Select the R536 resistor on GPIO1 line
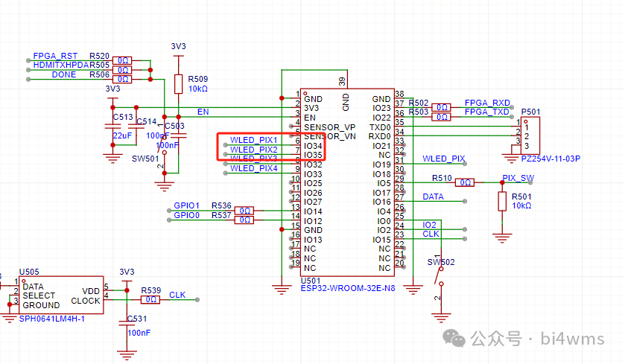Screen dimensions: 625x364 pos(244,211)
